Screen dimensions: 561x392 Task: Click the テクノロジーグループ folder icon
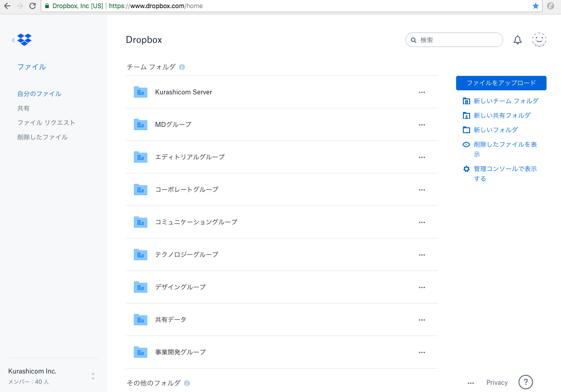tap(141, 254)
